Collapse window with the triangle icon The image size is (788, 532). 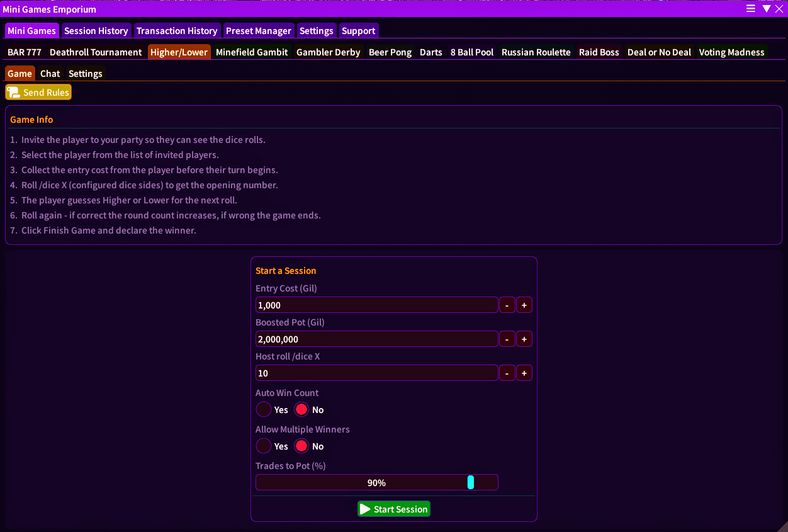pos(766,9)
